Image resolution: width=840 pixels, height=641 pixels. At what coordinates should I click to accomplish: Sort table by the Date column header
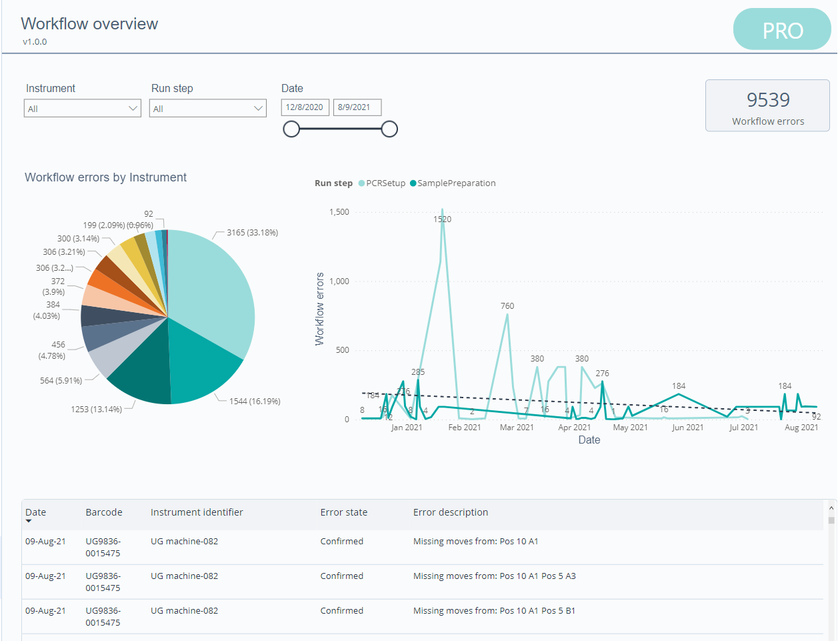pyautogui.click(x=36, y=512)
